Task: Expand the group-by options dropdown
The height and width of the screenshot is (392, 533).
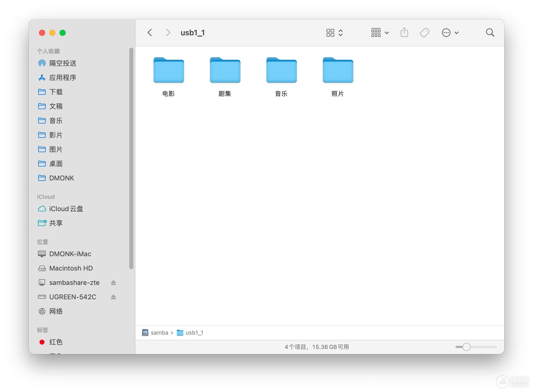Action: (380, 33)
